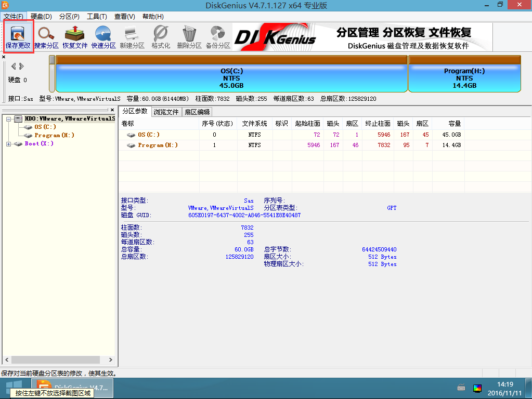Select OS(C:) label in left tree
532x399 pixels.
[45, 127]
